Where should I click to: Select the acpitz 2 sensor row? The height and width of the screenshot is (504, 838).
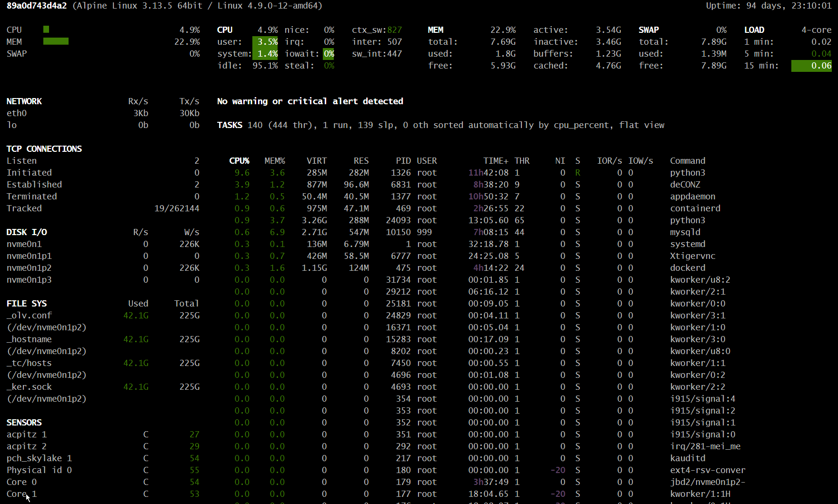pos(103,446)
